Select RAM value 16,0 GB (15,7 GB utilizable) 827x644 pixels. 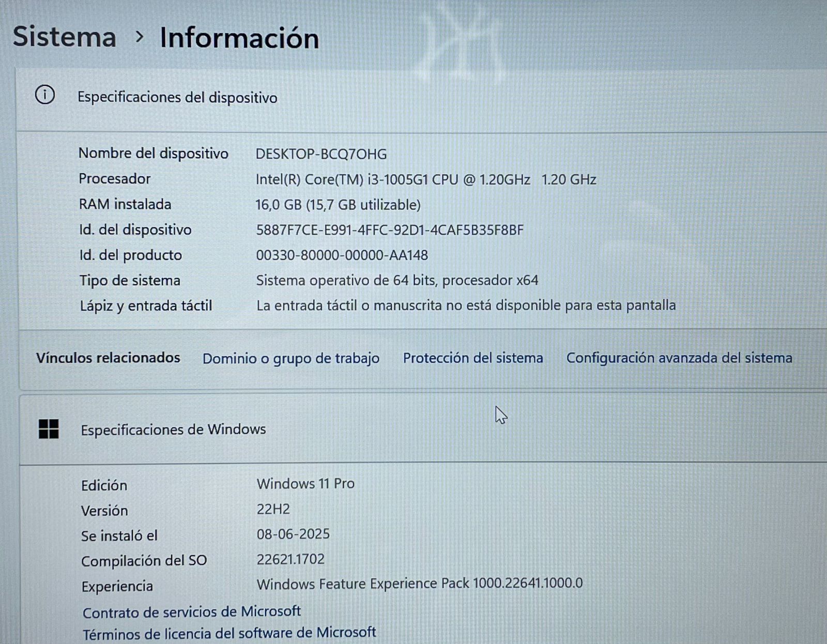tap(338, 205)
